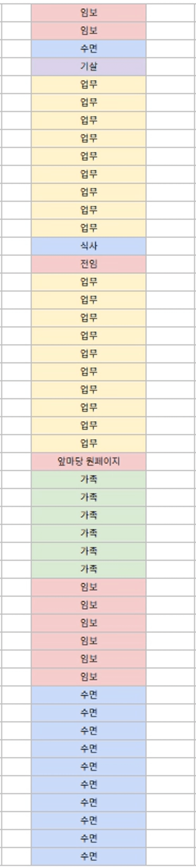Click first 수면 cell below 임보 block
The image size is (196, 868).
point(89,694)
